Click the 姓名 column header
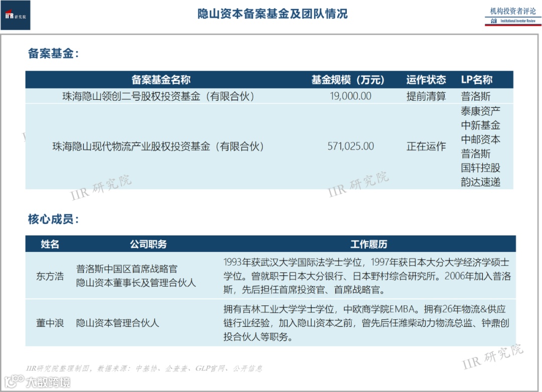Screen dimensions: 542x392 click(x=50, y=244)
